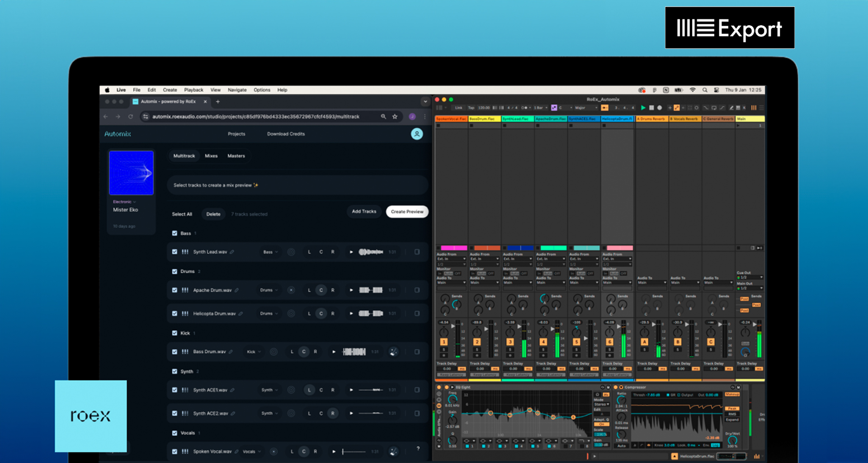The height and width of the screenshot is (463, 868).
Task: Open the 1 Bar quantization dropdown
Action: point(540,108)
